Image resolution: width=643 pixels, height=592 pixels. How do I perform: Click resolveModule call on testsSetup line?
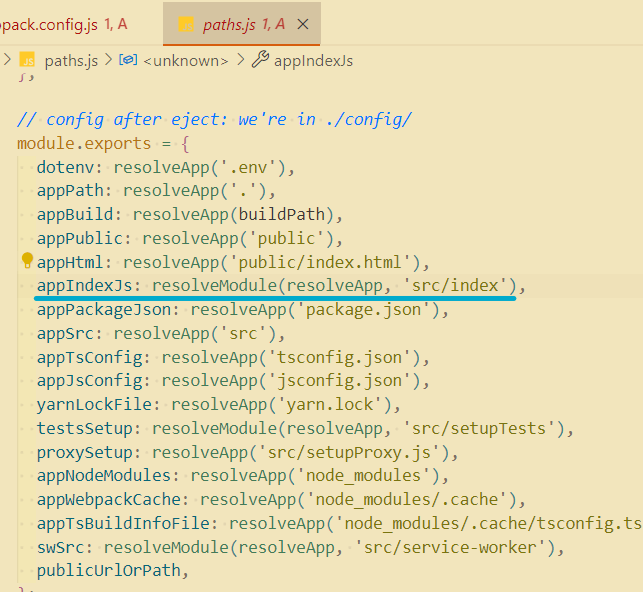[215, 429]
